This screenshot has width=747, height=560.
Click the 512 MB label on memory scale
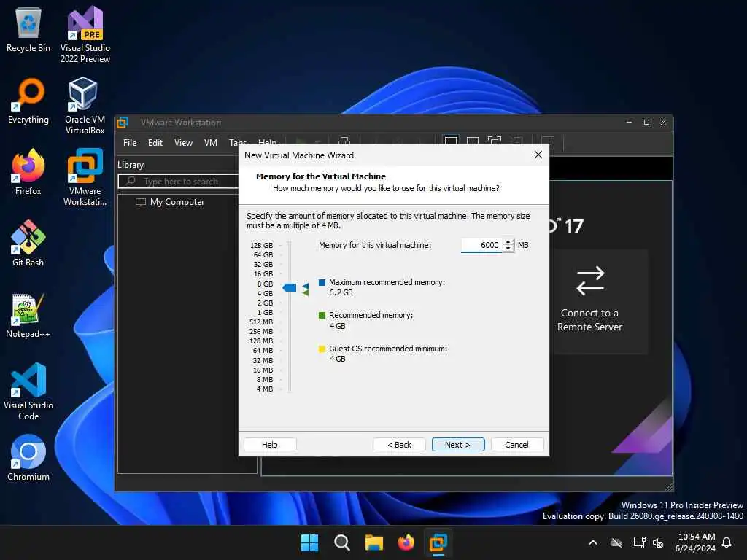[261, 322]
